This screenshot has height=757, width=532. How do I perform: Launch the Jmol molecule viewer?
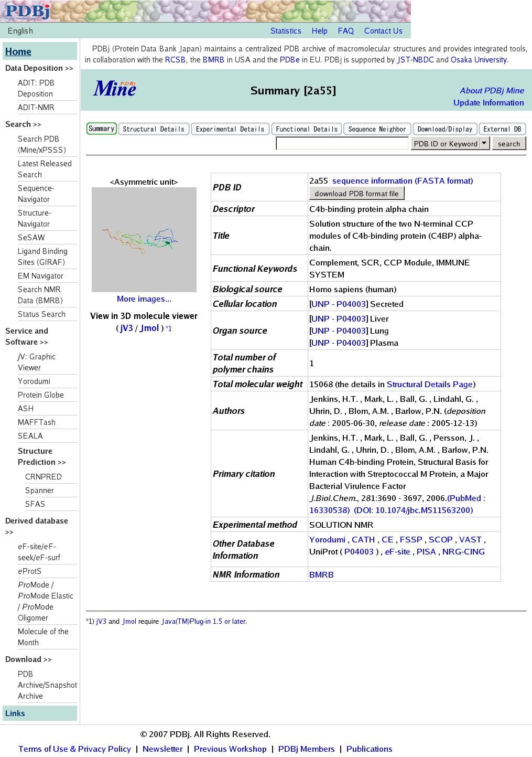149,328
